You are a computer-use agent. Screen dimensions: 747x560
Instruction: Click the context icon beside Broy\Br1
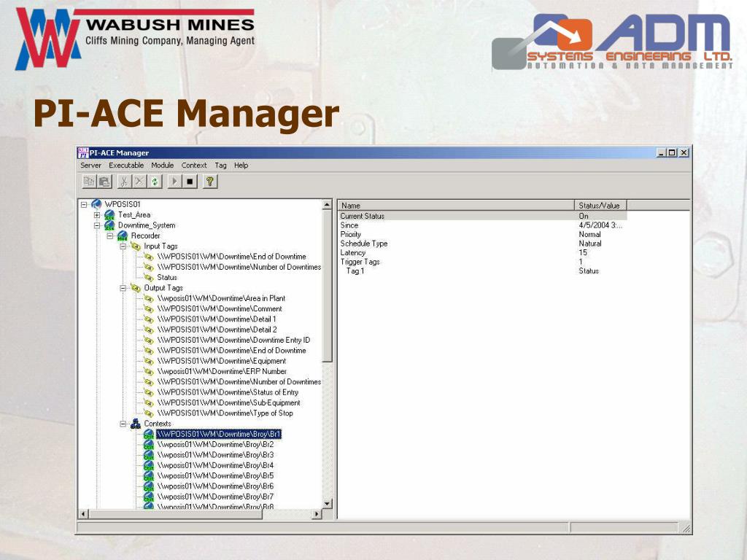tap(149, 435)
